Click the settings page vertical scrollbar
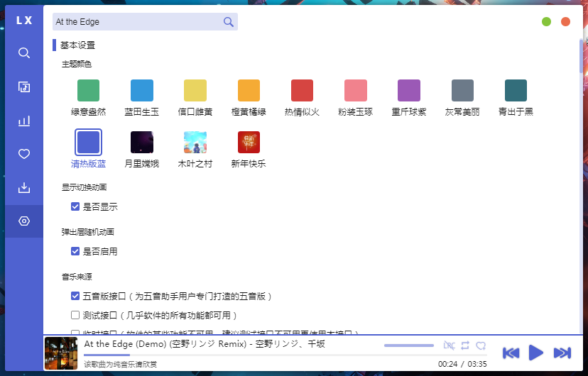Viewport: 588px width, 376px height. click(x=582, y=56)
